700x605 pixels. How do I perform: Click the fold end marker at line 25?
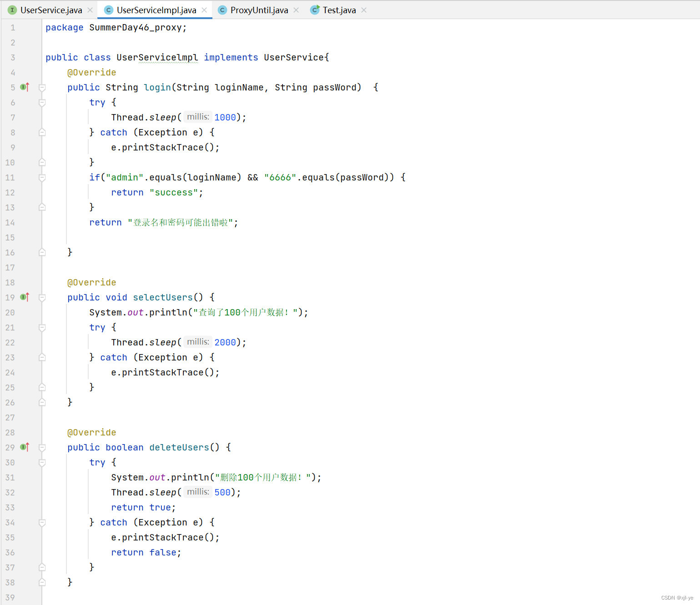42,387
